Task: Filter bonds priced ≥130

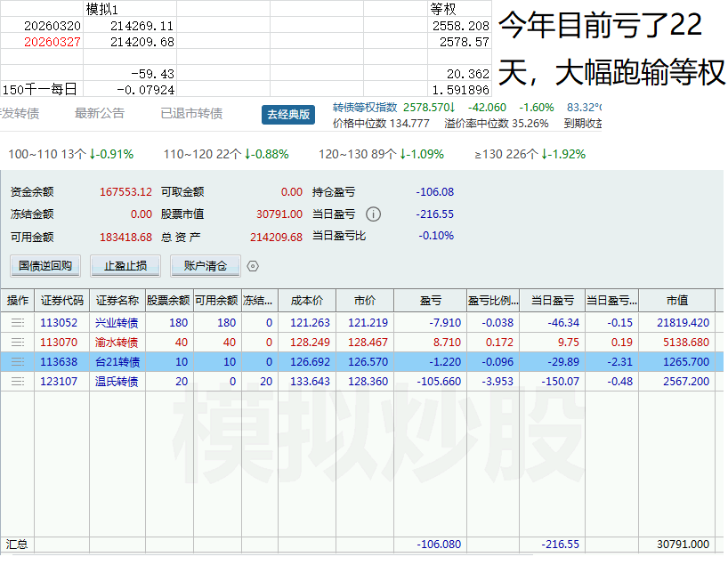Action: click(x=530, y=154)
